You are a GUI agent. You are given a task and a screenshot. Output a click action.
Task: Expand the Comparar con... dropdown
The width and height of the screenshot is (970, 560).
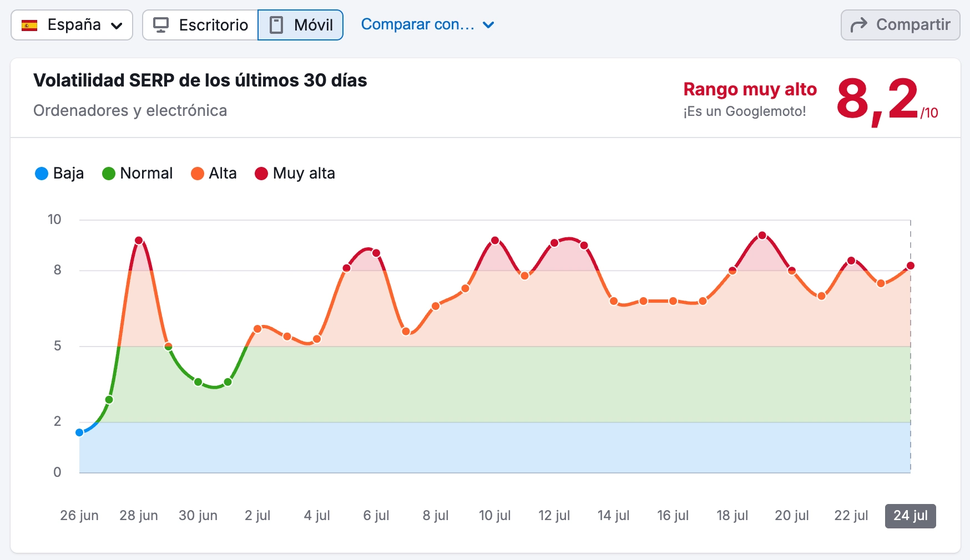(x=428, y=24)
